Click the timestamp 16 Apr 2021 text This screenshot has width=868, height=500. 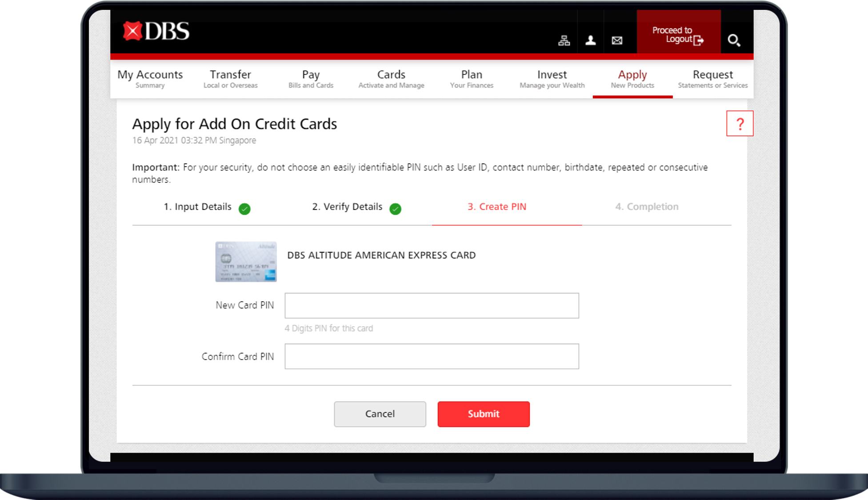click(194, 140)
